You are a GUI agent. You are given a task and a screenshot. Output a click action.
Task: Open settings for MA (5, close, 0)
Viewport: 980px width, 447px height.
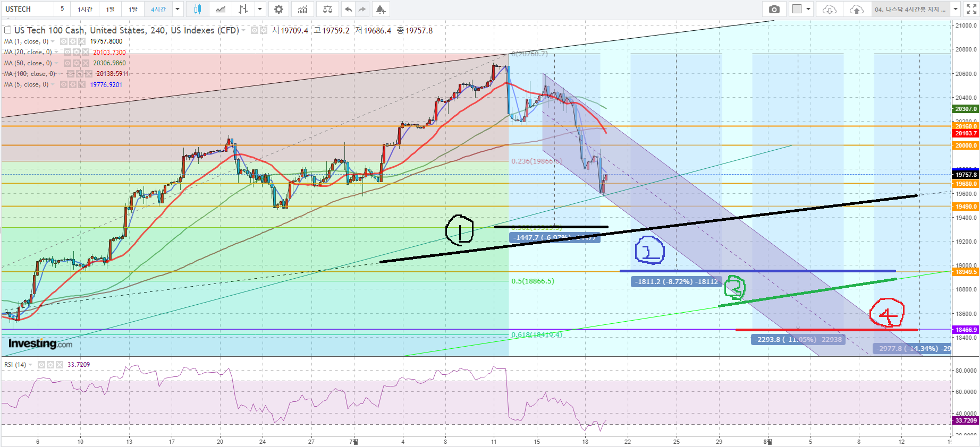coord(72,84)
